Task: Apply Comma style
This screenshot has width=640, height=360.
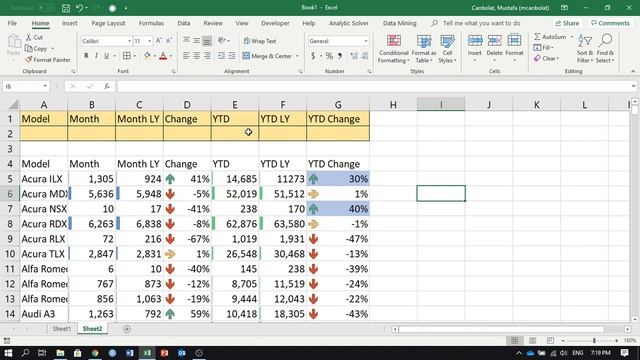Action: (x=340, y=56)
